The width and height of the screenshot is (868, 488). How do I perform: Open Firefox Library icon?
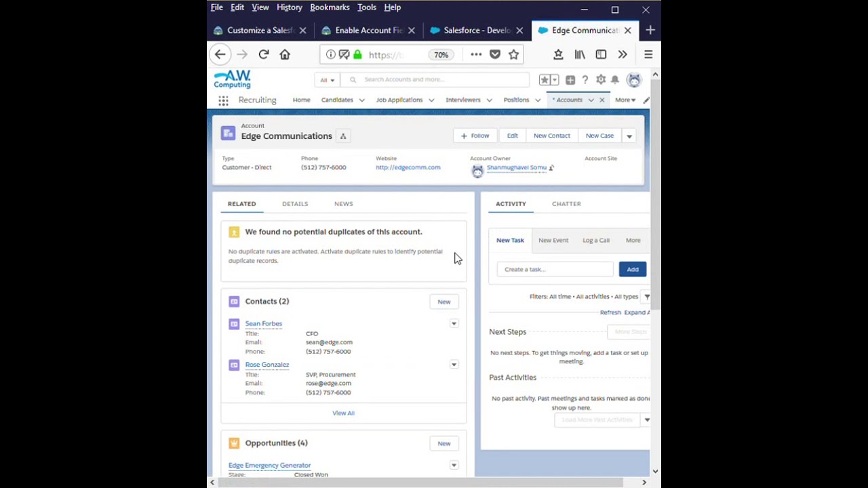pos(580,54)
